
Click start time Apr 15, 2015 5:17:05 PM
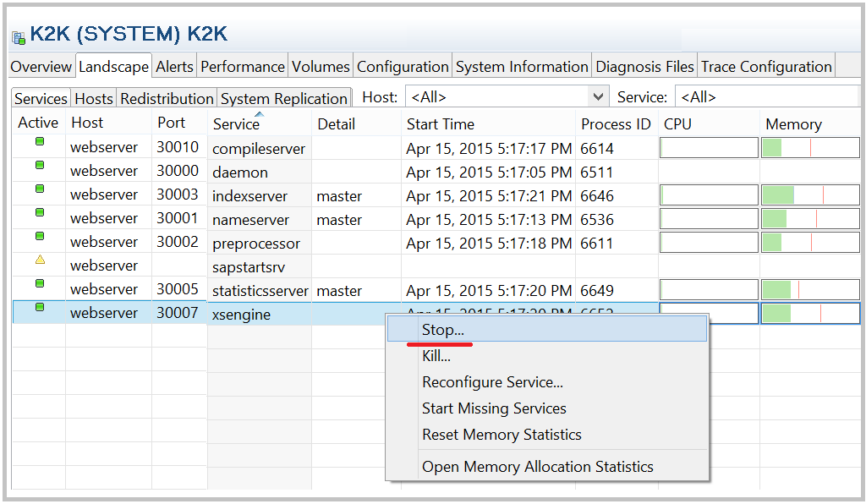489,173
